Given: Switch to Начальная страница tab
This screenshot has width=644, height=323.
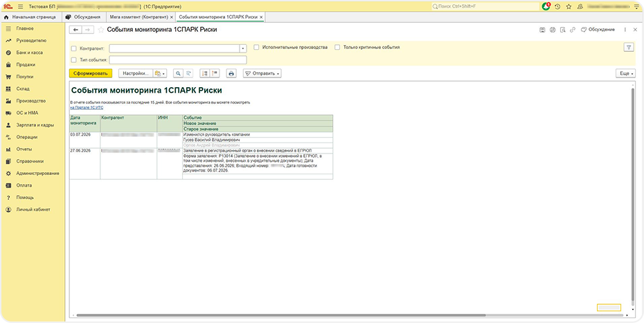Looking at the screenshot, I should coord(30,17).
